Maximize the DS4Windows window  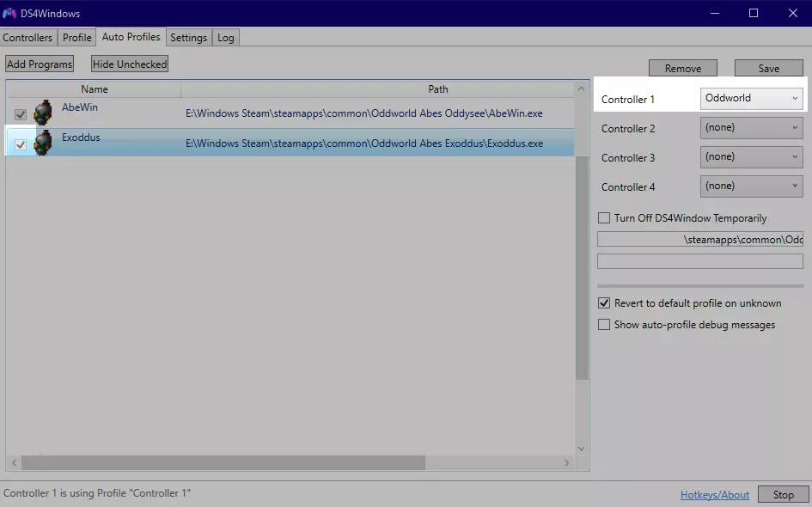(x=754, y=13)
